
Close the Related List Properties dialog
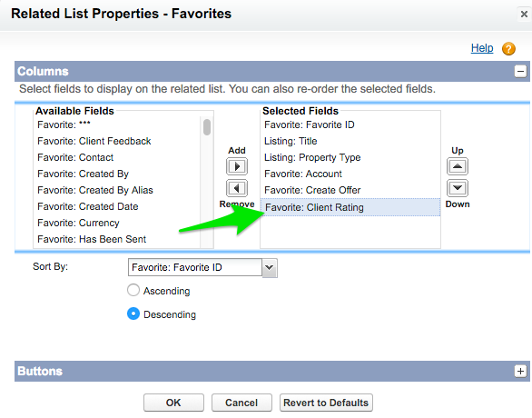pyautogui.click(x=524, y=15)
